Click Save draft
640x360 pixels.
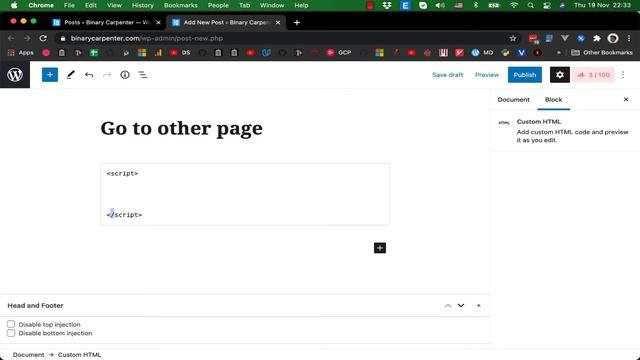447,75
